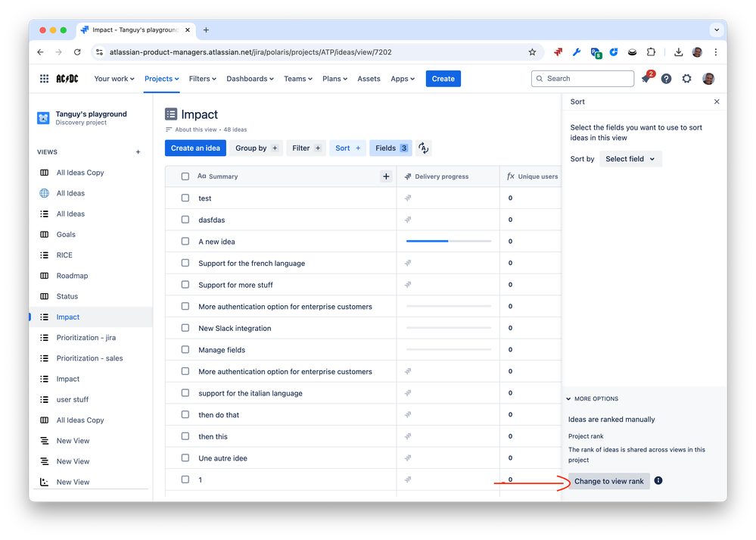This screenshot has width=756, height=540.
Task: Tick the 'Une autre idee' row checkbox
Action: tap(185, 458)
